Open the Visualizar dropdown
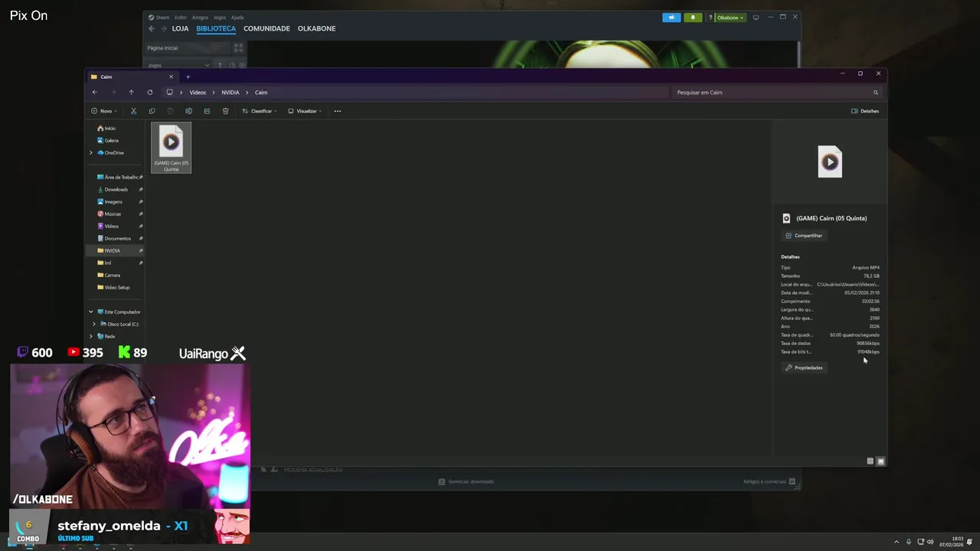This screenshot has width=980, height=551. [305, 111]
